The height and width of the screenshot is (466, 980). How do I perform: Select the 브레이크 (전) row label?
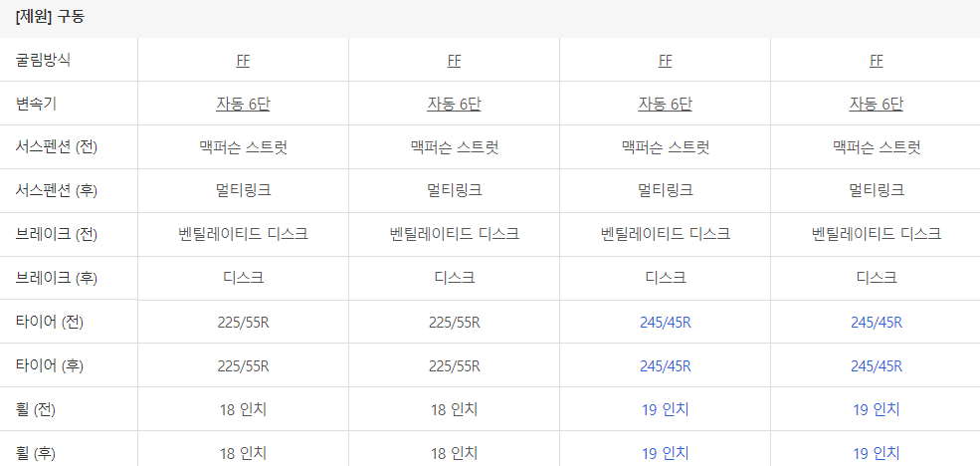click(57, 235)
